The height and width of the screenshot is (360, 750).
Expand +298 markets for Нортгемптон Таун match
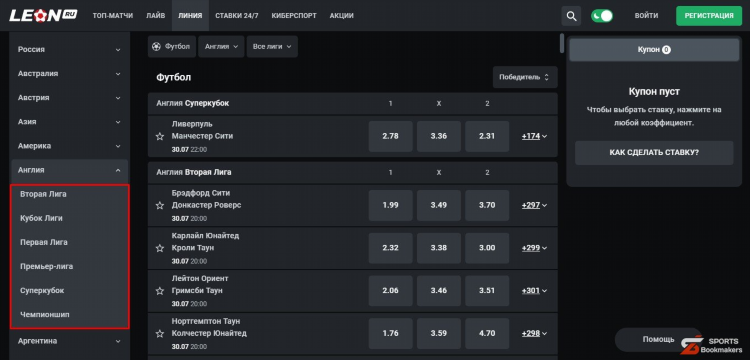click(534, 333)
